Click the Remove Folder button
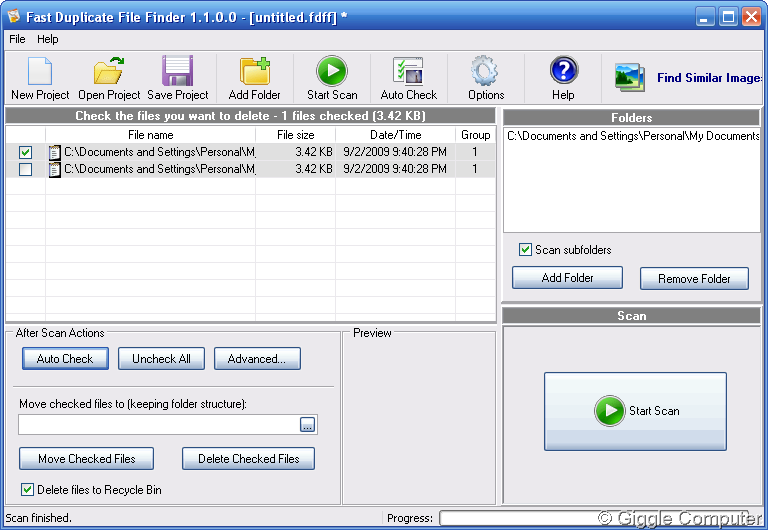The width and height of the screenshot is (768, 530). click(x=694, y=278)
